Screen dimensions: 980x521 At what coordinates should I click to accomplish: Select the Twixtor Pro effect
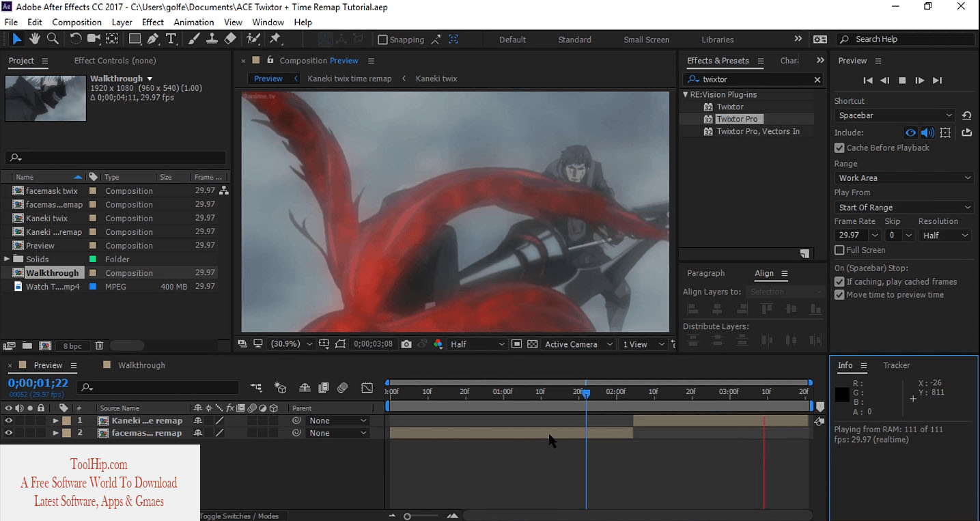737,119
